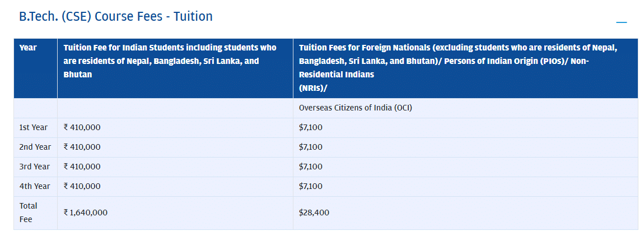Click the 4th Year $7,100 fee
Image resolution: width=644 pixels, height=240 pixels.
311,186
